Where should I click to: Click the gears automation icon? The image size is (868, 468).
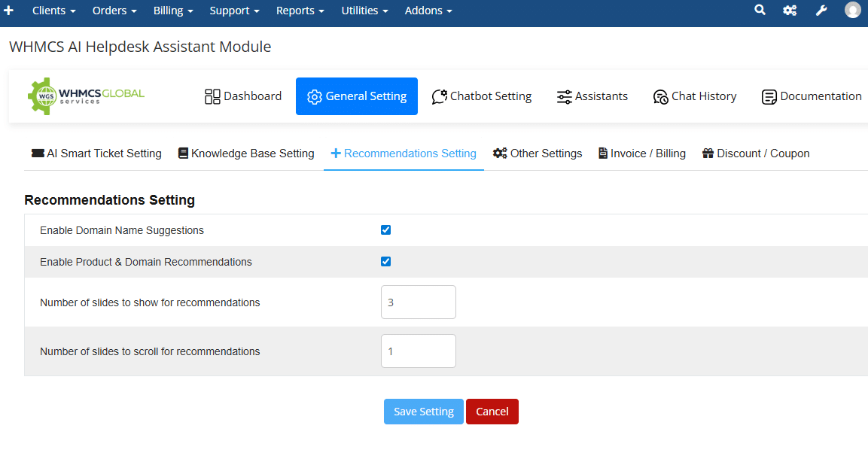pyautogui.click(x=790, y=11)
